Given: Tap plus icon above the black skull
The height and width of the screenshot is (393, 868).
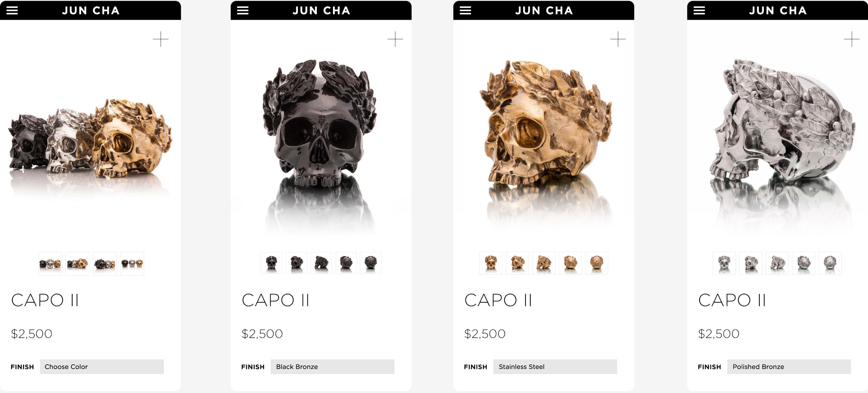Looking at the screenshot, I should pyautogui.click(x=395, y=39).
